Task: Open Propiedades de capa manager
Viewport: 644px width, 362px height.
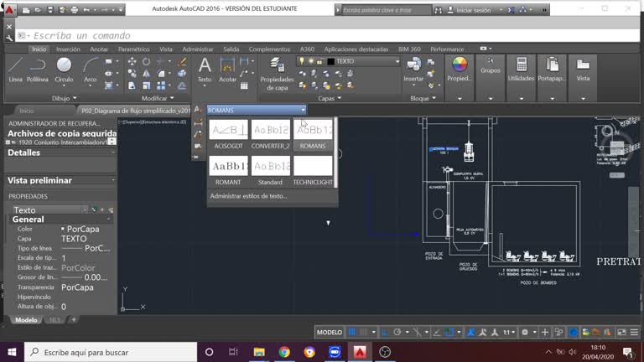Action: pyautogui.click(x=277, y=74)
